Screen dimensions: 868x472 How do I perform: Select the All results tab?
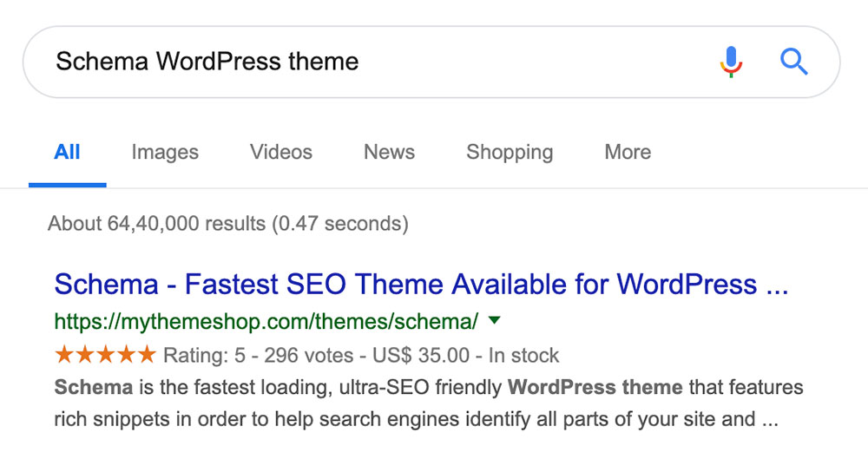pyautogui.click(x=67, y=152)
